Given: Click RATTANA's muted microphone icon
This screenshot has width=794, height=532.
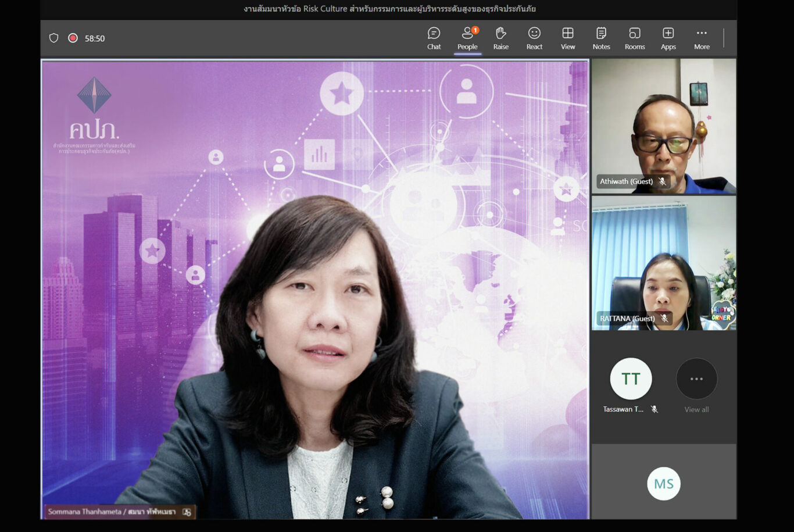Looking at the screenshot, I should (664, 319).
